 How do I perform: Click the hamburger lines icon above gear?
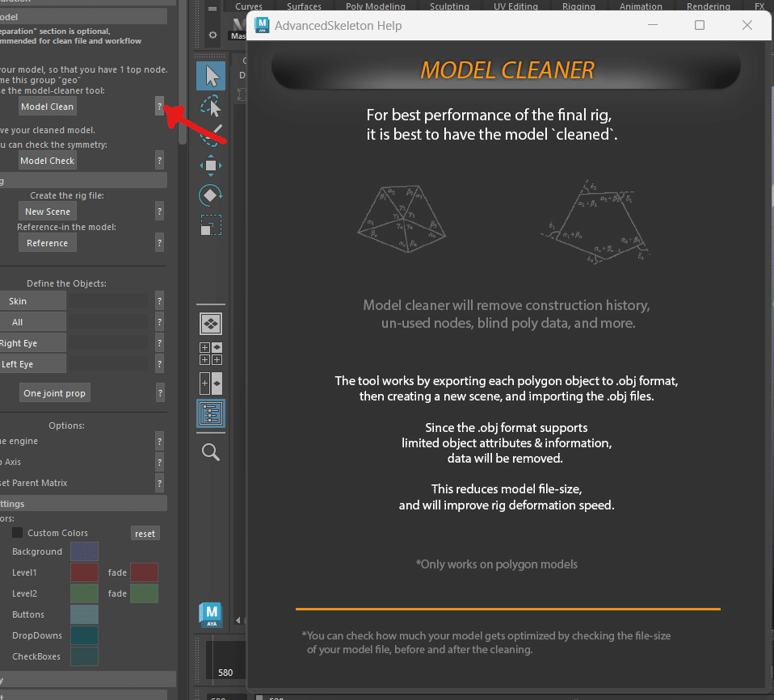click(212, 8)
